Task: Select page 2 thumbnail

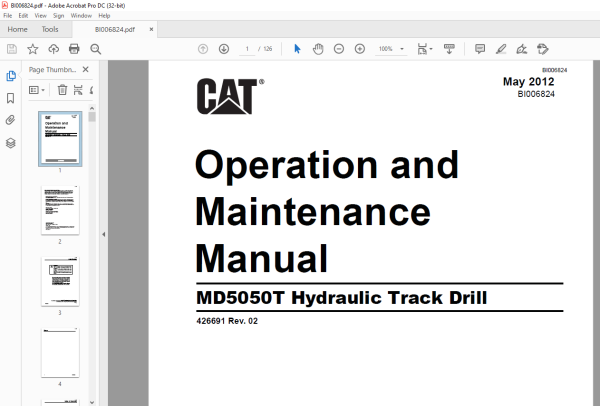Action: coord(60,210)
